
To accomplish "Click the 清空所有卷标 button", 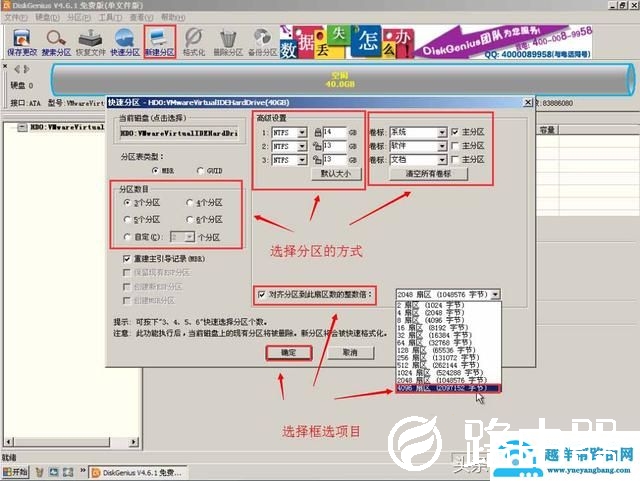I will [x=428, y=174].
